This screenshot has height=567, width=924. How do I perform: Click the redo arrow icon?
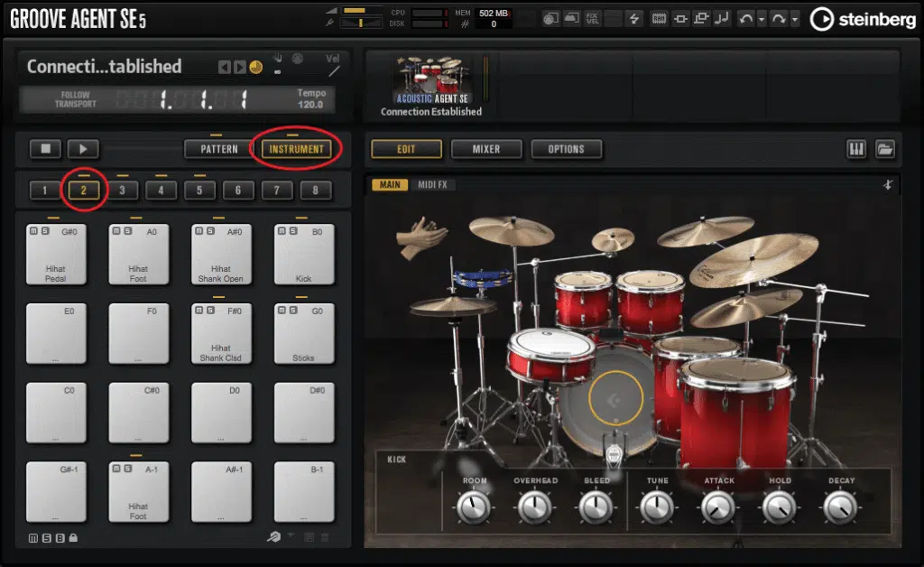tap(778, 18)
